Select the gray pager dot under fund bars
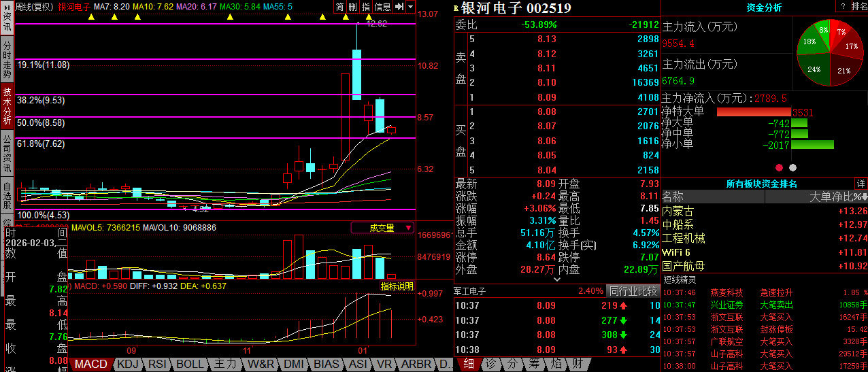This screenshot has width=868, height=372. click(792, 167)
